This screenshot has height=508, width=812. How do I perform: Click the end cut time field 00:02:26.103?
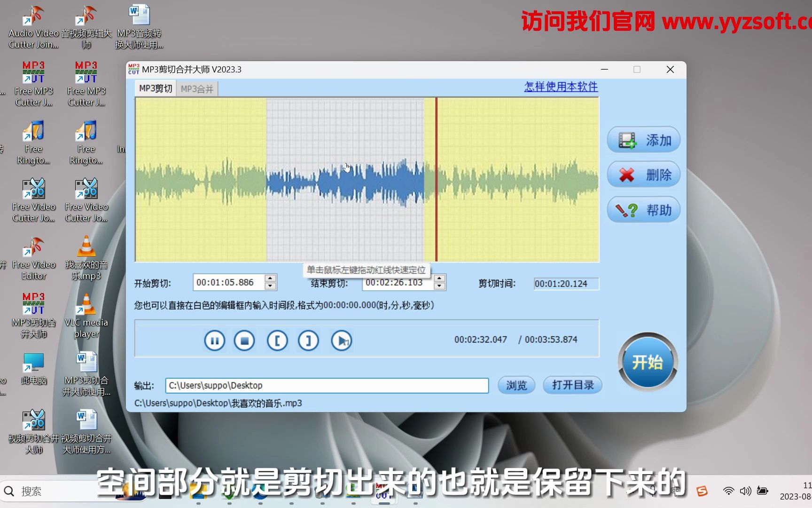[398, 283]
